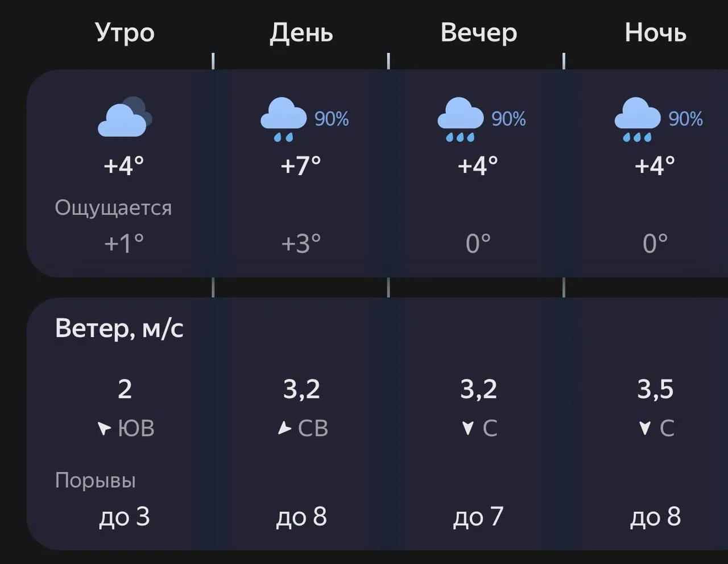The width and height of the screenshot is (728, 564).
Task: Click the night С wind direction arrow
Action: (x=645, y=428)
